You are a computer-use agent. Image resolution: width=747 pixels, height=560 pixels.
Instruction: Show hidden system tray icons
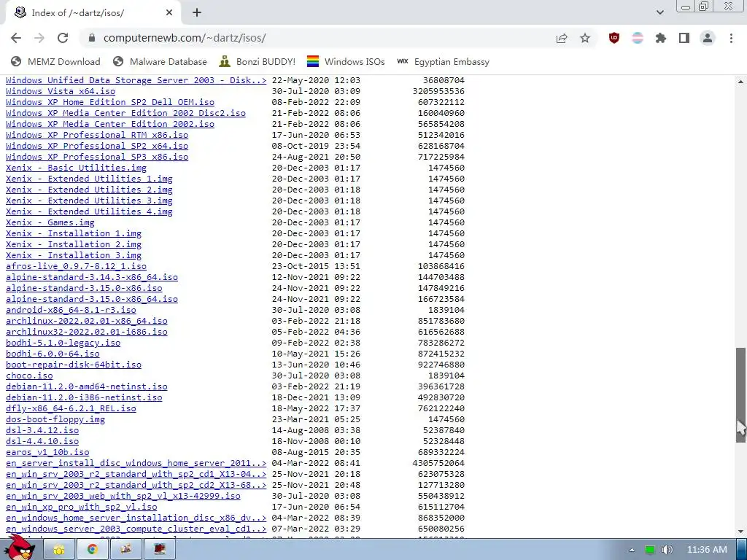pos(632,550)
